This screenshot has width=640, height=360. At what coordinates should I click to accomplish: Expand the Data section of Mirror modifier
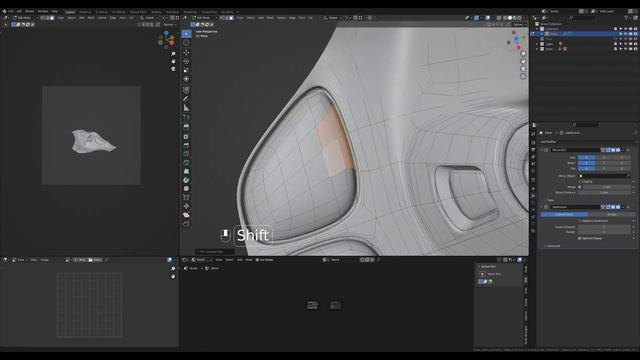coord(549,200)
